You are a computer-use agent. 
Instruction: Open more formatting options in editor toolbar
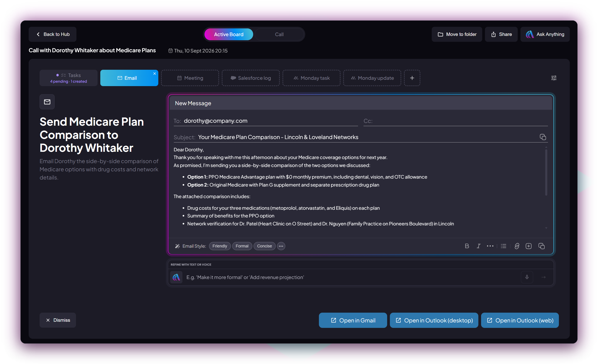point(490,246)
